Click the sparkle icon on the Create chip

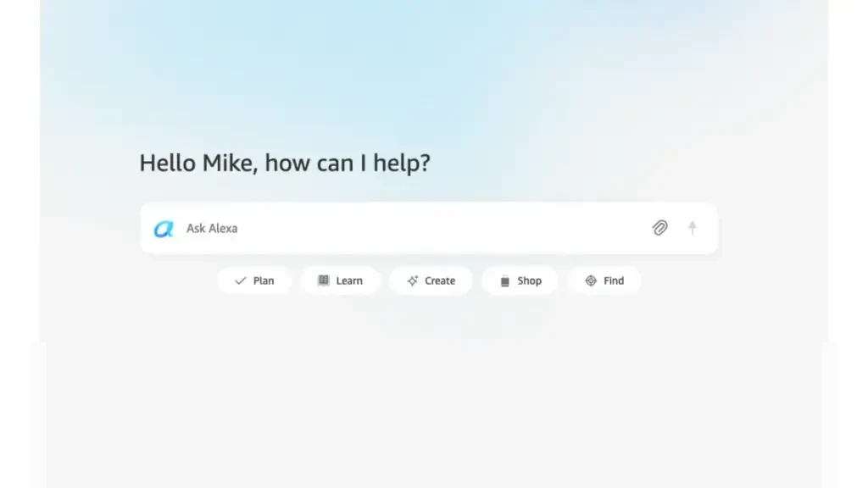pyautogui.click(x=413, y=280)
